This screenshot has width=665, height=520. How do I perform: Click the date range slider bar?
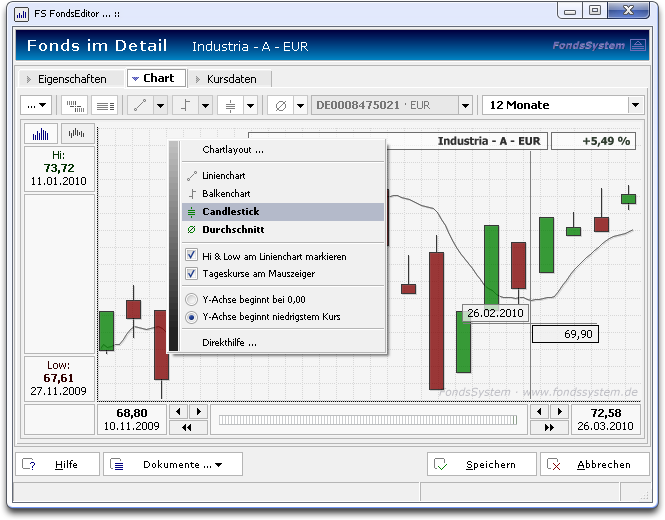[368, 420]
